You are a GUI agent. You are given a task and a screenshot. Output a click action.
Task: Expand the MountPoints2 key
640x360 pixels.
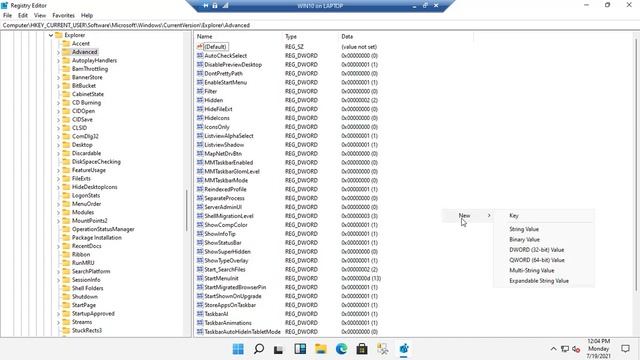tap(58, 221)
